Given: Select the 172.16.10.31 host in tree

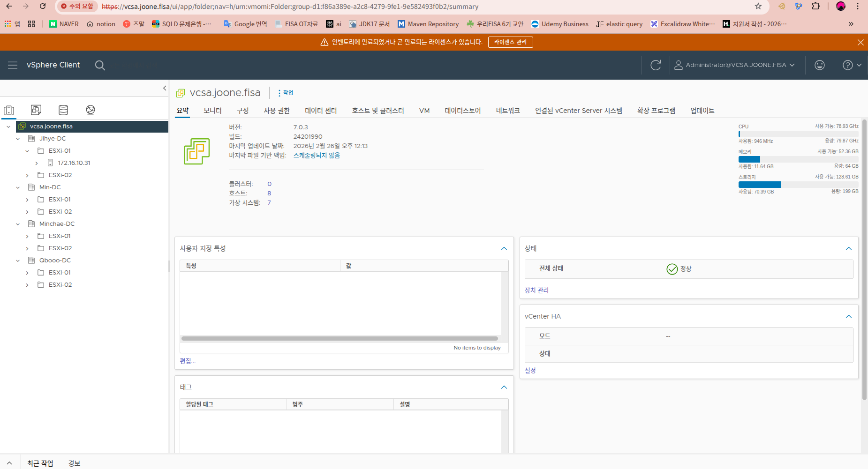Looking at the screenshot, I should tap(74, 163).
